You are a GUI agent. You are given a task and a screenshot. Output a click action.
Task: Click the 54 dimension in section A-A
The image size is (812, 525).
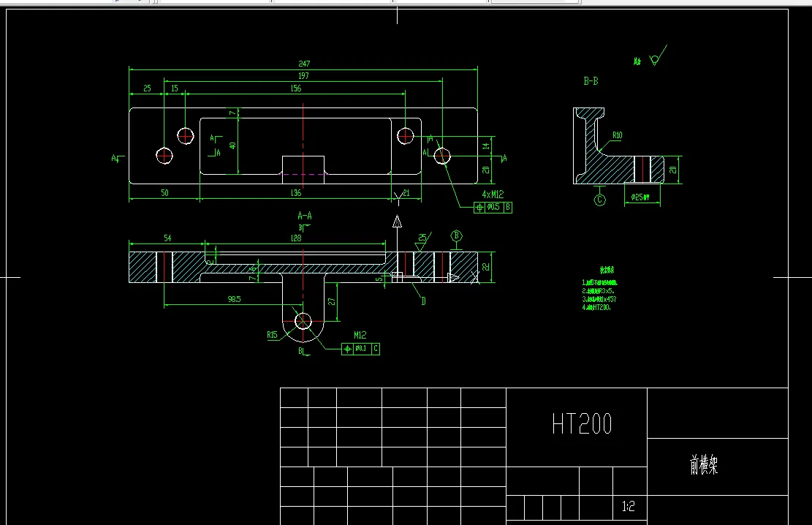pyautogui.click(x=167, y=238)
